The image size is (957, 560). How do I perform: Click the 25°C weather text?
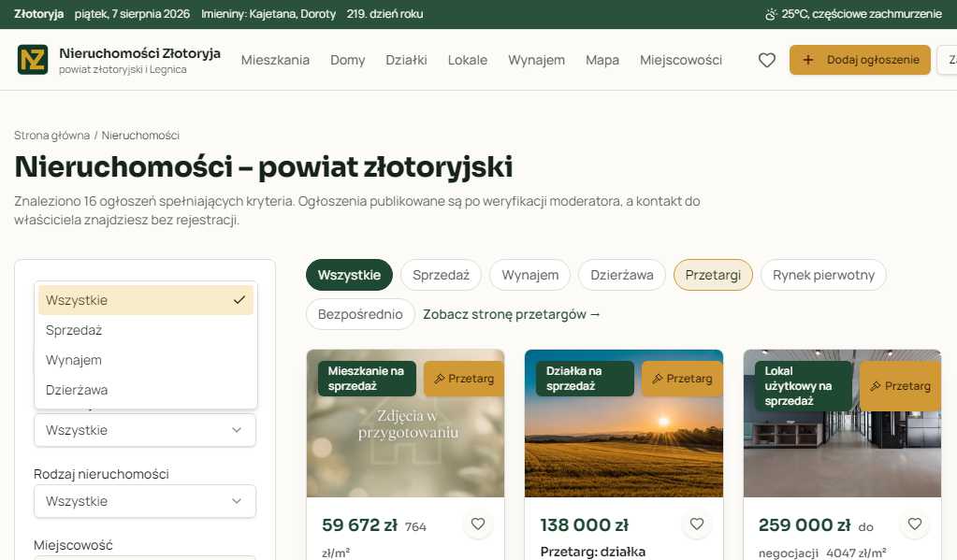pos(862,13)
